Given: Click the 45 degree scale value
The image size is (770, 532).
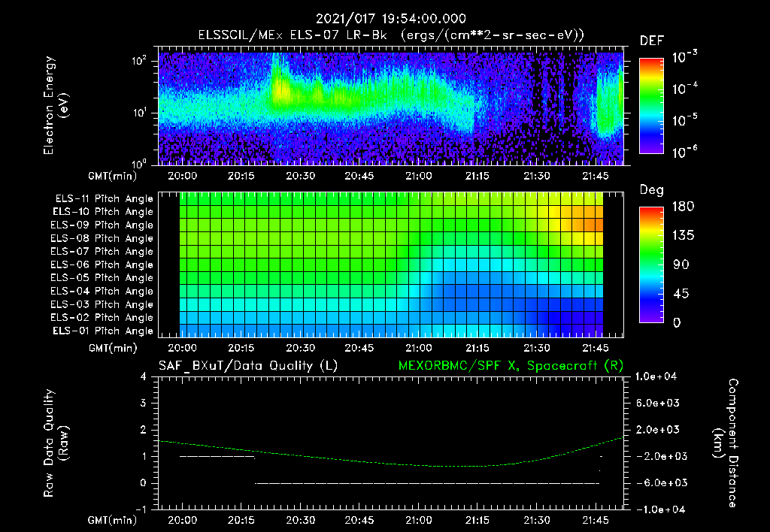Looking at the screenshot, I should point(681,294).
